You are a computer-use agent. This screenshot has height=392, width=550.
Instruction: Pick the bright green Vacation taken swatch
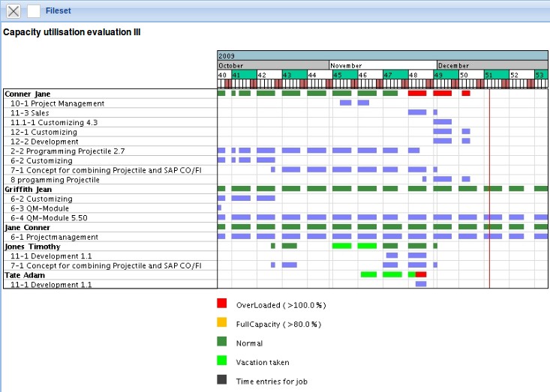pyautogui.click(x=221, y=362)
